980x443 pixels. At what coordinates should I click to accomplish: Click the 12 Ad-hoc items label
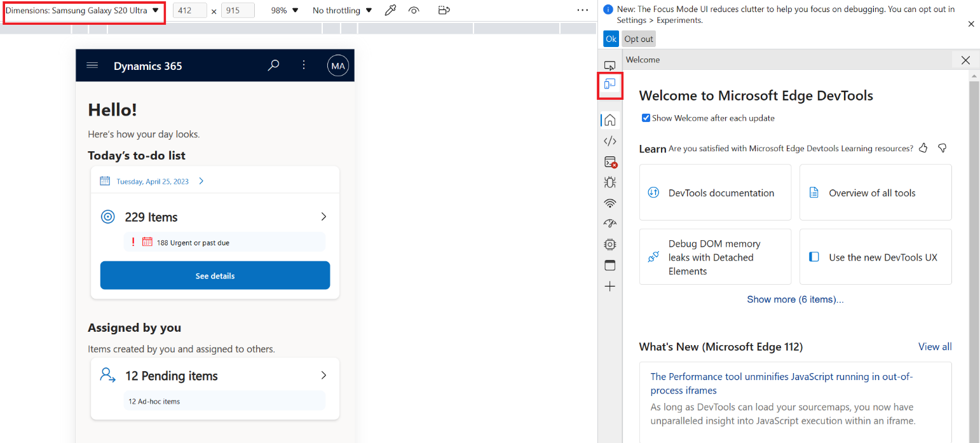[x=154, y=401]
